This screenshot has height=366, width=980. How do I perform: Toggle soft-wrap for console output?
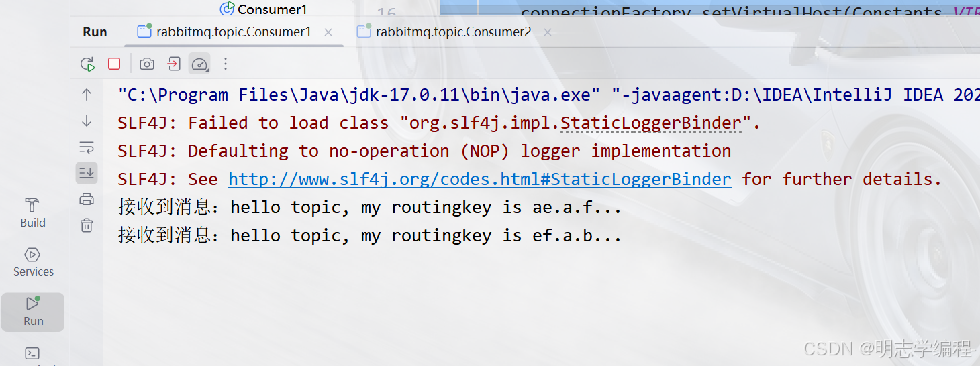(x=87, y=147)
